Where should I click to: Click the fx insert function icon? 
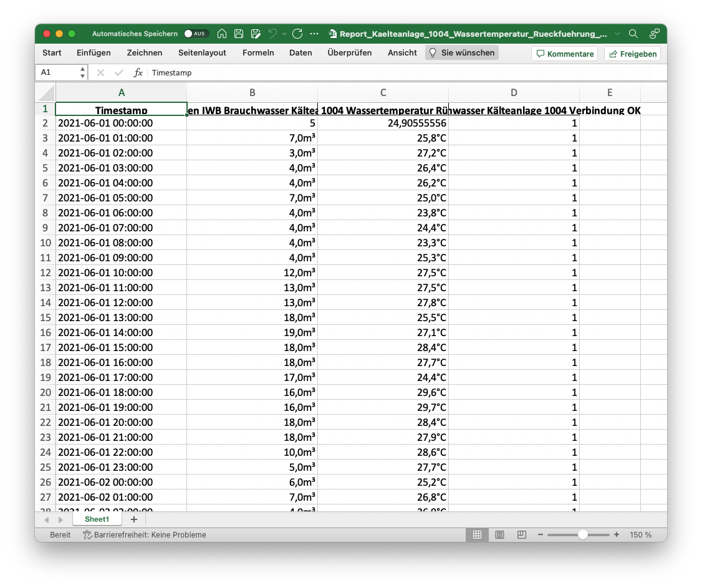click(x=138, y=72)
